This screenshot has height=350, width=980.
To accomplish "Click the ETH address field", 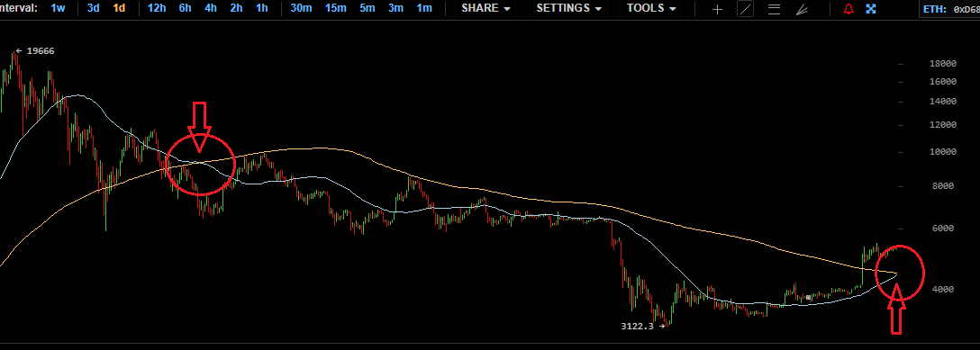I will pyautogui.click(x=950, y=9).
